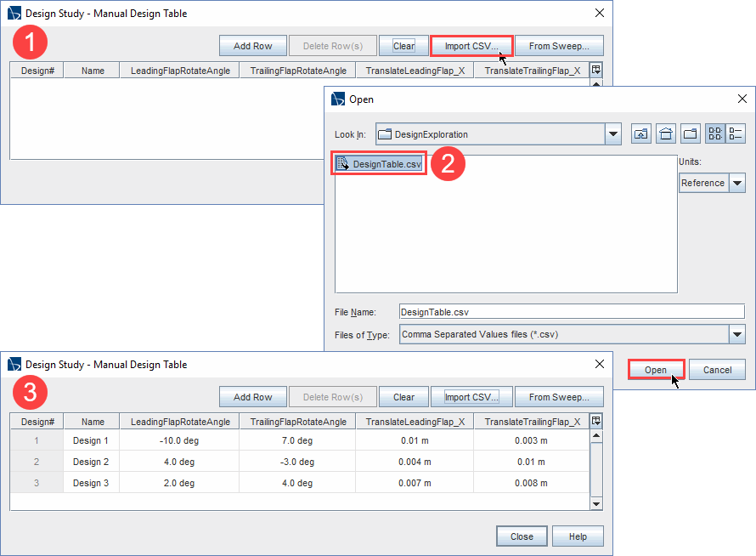The height and width of the screenshot is (556, 756).
Task: Select the 'Design 2' name cell
Action: (91, 462)
